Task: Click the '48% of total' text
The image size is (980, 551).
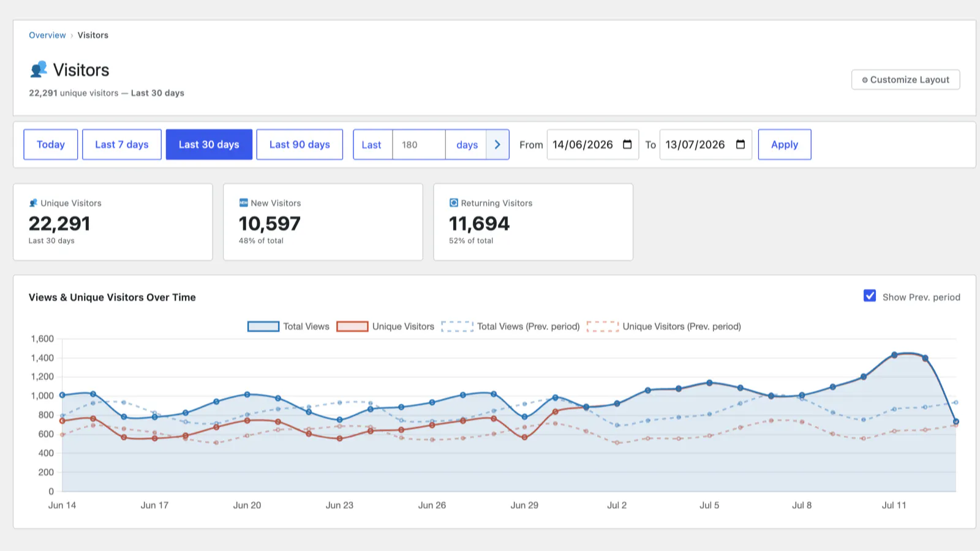Action: (261, 241)
